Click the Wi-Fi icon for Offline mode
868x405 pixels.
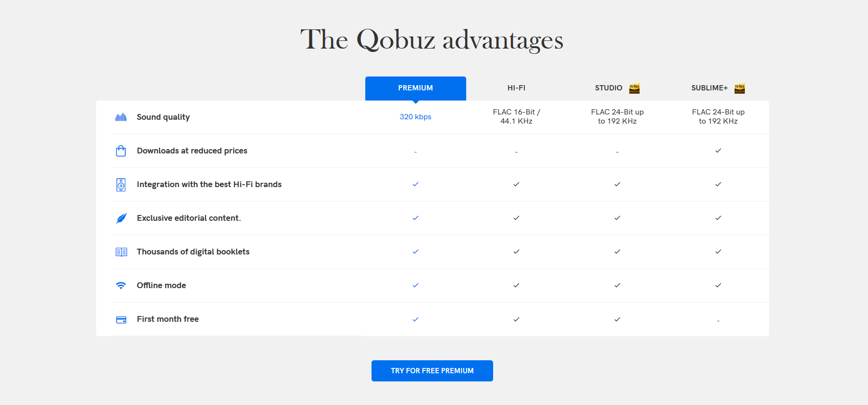click(121, 285)
